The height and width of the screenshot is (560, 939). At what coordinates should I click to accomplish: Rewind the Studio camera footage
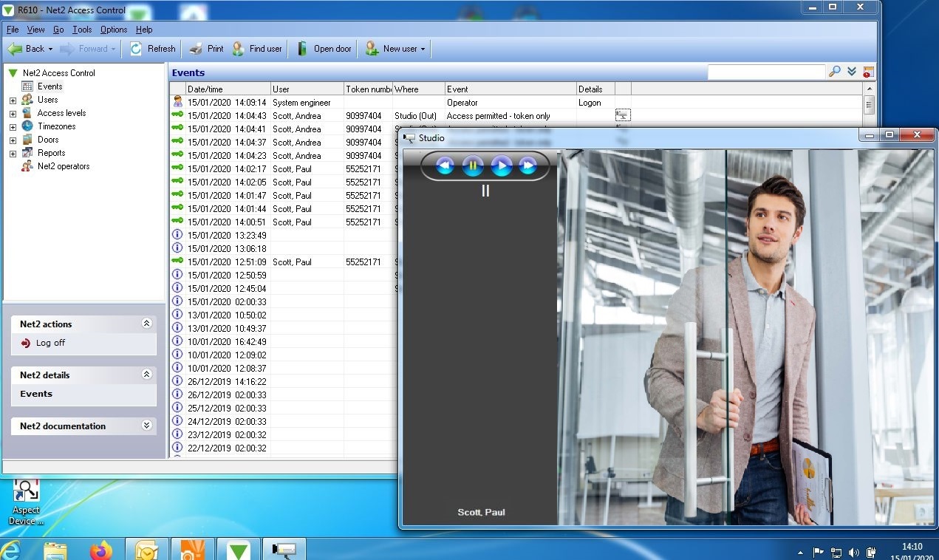445,165
